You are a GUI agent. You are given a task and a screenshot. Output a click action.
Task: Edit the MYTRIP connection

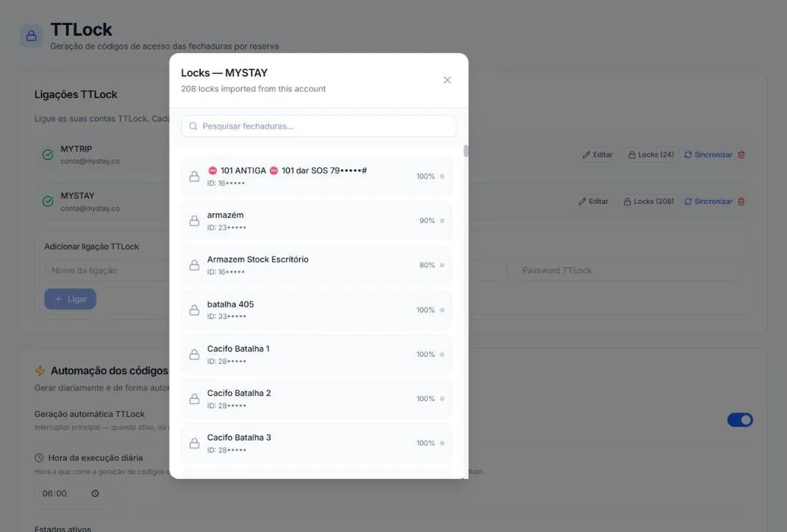click(x=597, y=155)
